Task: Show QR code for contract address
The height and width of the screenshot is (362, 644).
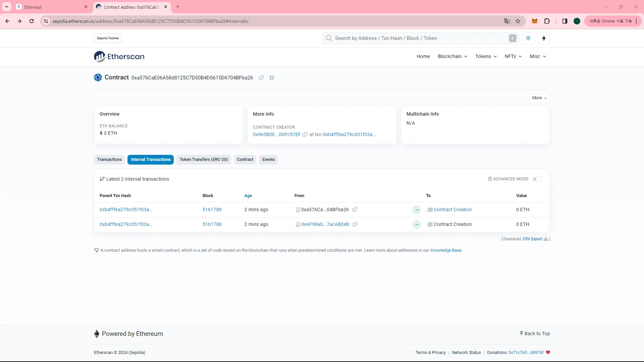Action: pos(272,78)
